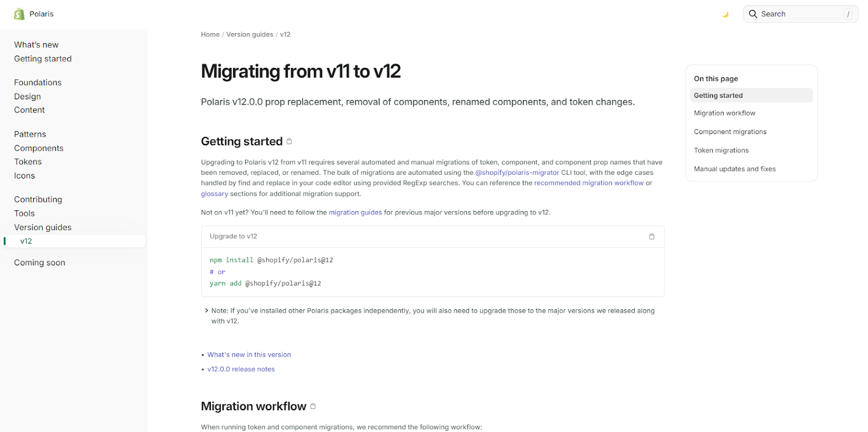Expand the Version guides sidebar section

[43, 227]
